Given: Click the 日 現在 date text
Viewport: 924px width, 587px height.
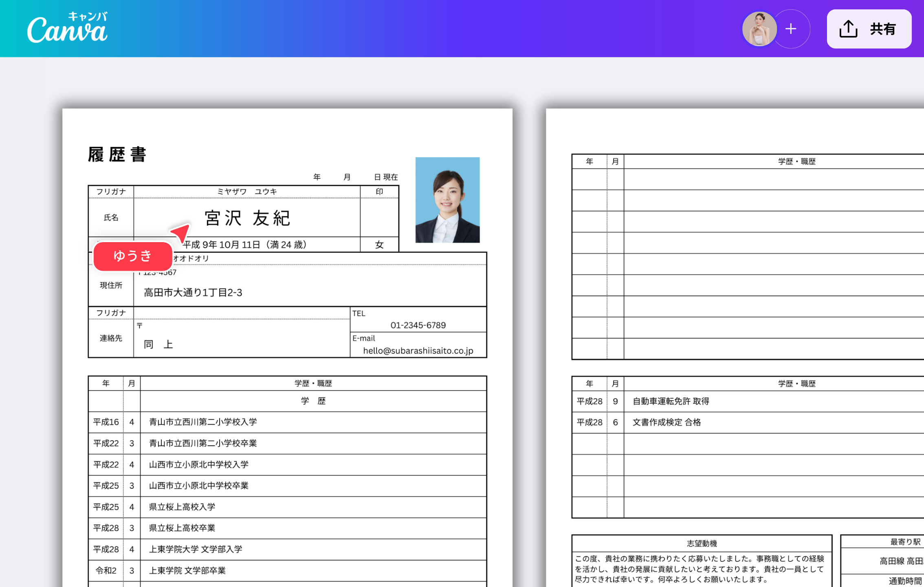Looking at the screenshot, I should tap(386, 177).
